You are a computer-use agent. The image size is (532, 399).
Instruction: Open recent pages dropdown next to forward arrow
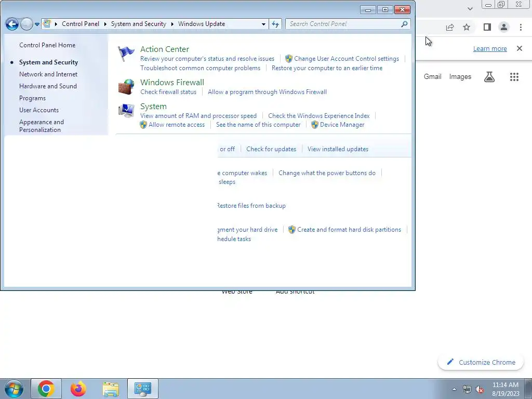pos(37,24)
